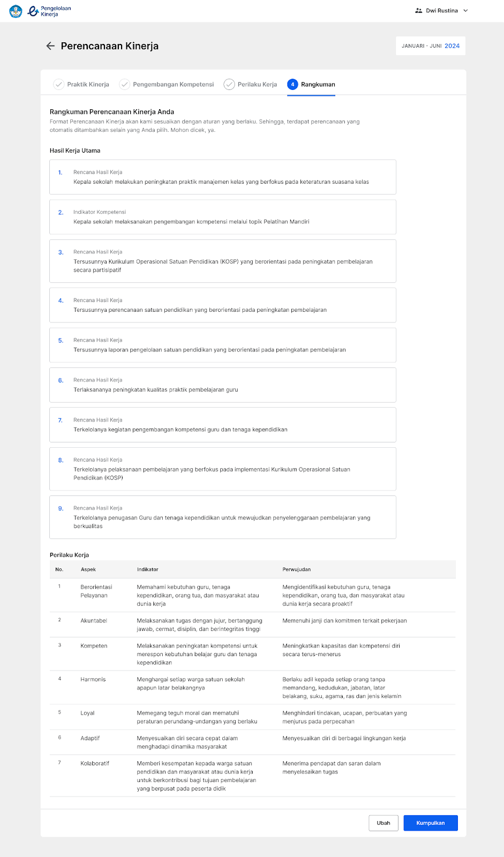Go to the Perilaku Kerja tab

[251, 84]
